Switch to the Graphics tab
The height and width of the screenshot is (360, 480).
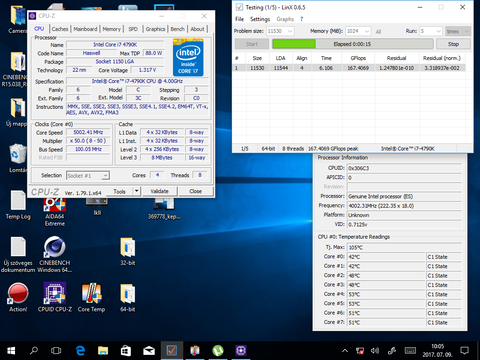click(155, 29)
